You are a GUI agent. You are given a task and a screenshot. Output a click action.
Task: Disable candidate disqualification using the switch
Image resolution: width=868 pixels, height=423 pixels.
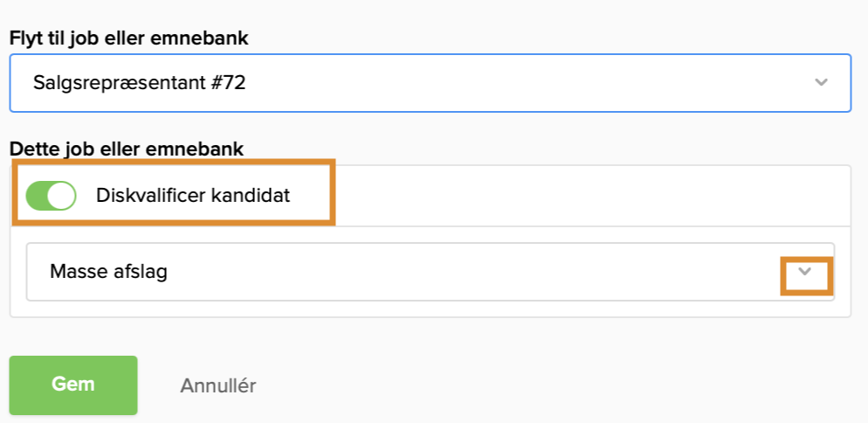point(51,196)
